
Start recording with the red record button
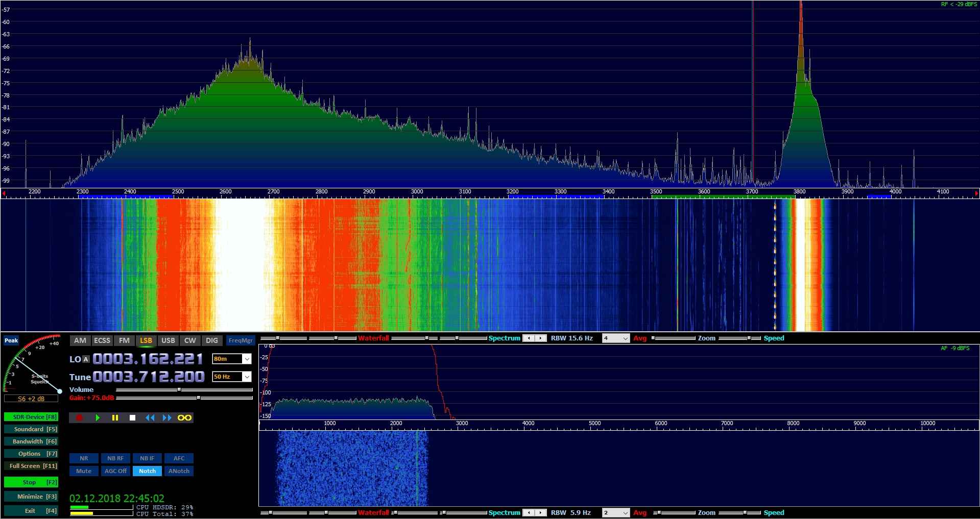(x=79, y=417)
